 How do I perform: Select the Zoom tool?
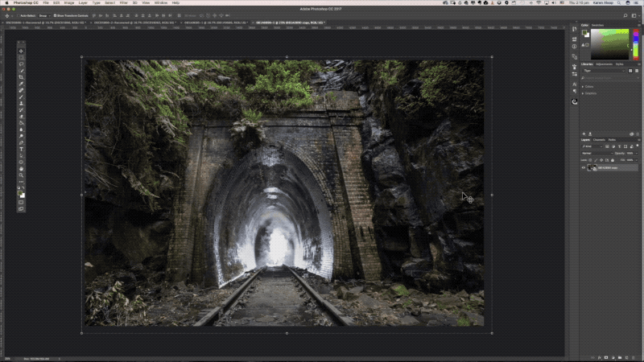21,175
